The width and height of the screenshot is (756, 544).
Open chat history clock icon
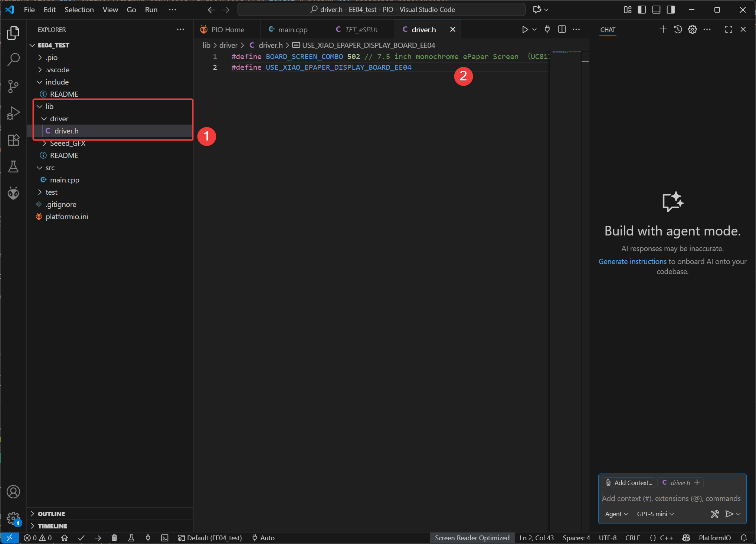click(678, 29)
